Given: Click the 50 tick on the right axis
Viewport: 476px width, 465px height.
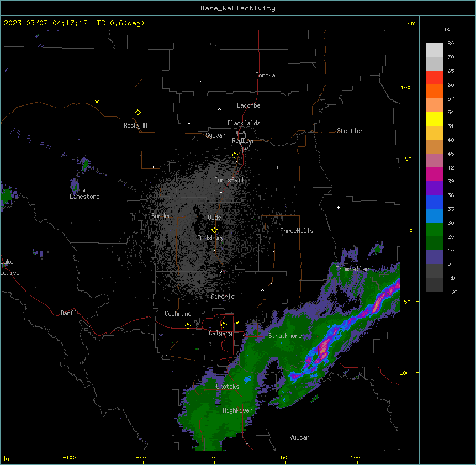Looking at the screenshot, I should coord(408,158).
